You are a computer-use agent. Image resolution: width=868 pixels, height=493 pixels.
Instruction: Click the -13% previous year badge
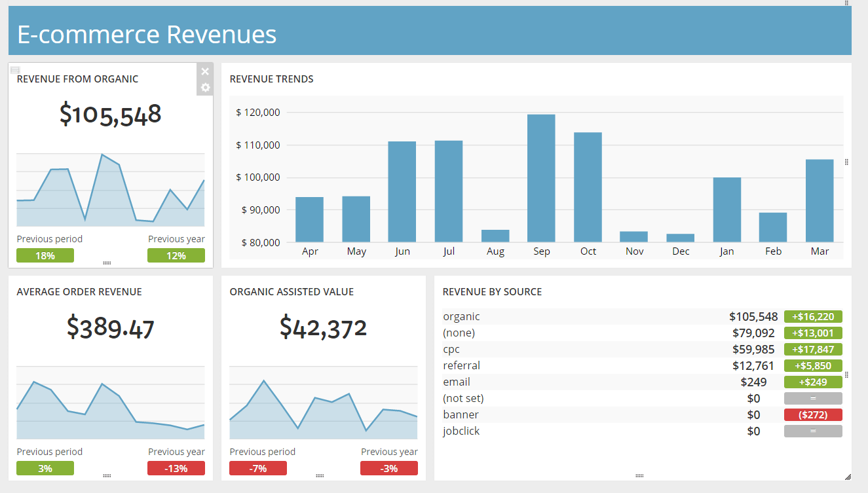tap(176, 468)
